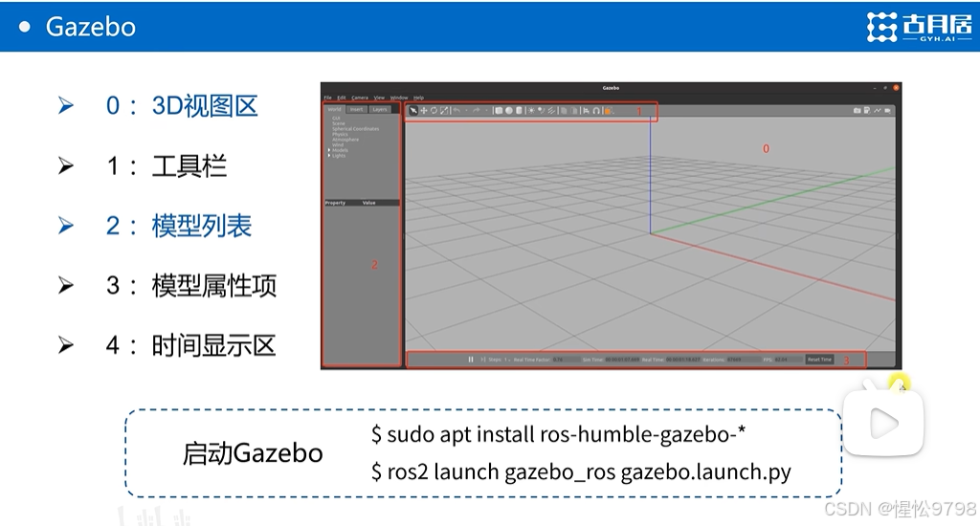
Task: Activate the translate mode tool
Action: click(x=424, y=111)
